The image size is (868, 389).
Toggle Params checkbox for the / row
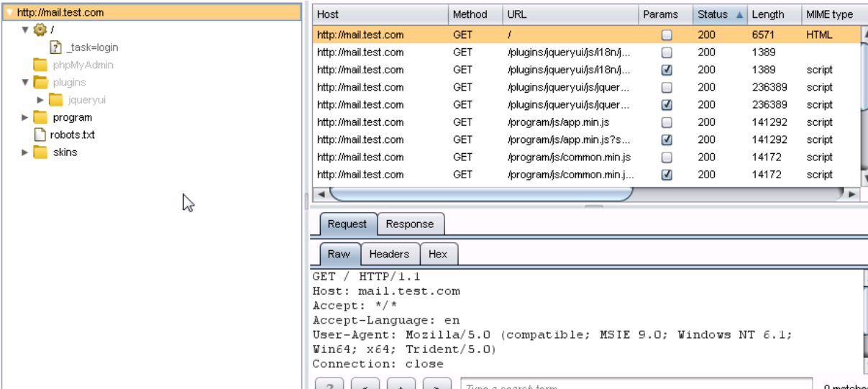click(666, 35)
